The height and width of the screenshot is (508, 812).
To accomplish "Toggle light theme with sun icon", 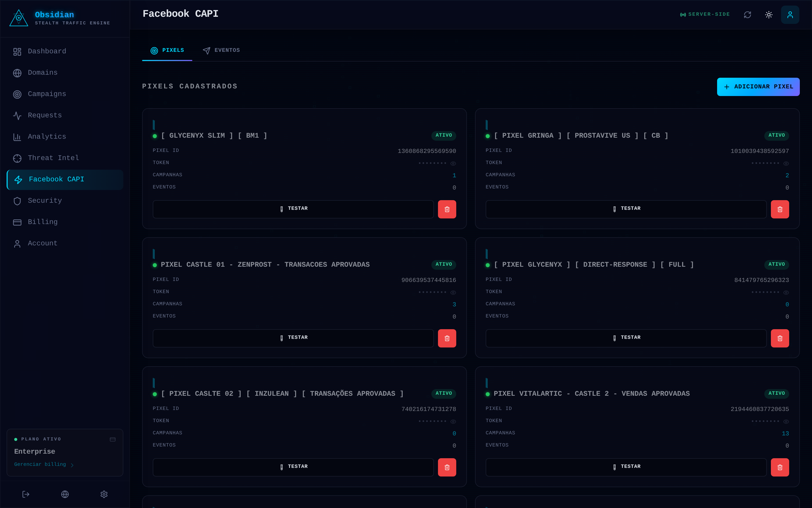I will coord(769,15).
